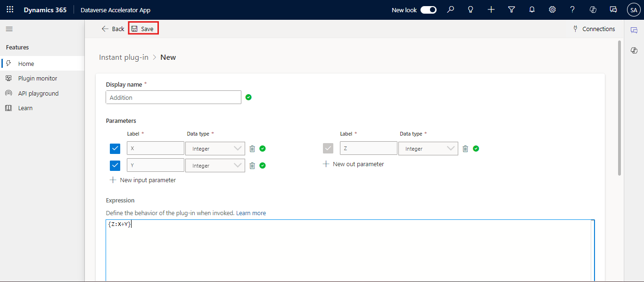Collapse the navigation with the hamburger menu
Image resolution: width=644 pixels, height=282 pixels.
(9, 29)
